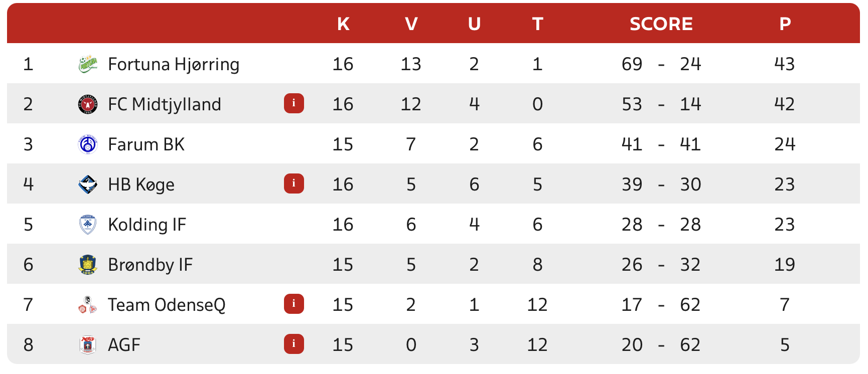Open info icon beside FC Midtjylland
The height and width of the screenshot is (374, 868).
(x=294, y=103)
